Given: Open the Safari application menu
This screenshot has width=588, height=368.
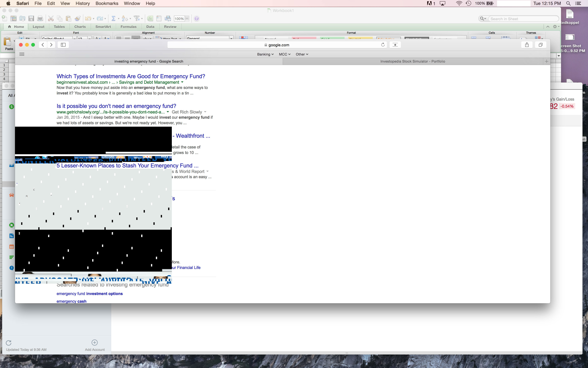Looking at the screenshot, I should pyautogui.click(x=23, y=3).
